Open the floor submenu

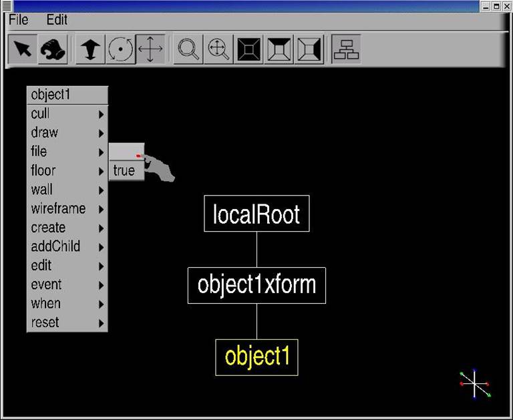pyautogui.click(x=67, y=171)
